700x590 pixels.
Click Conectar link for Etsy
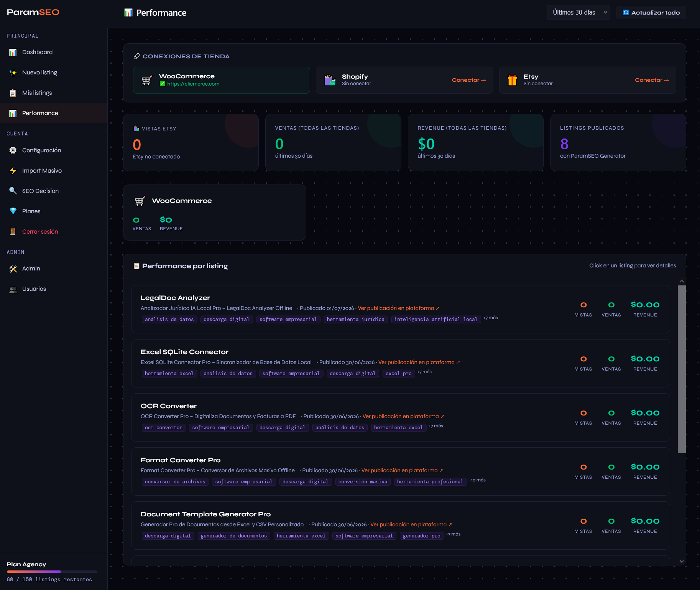pos(652,80)
